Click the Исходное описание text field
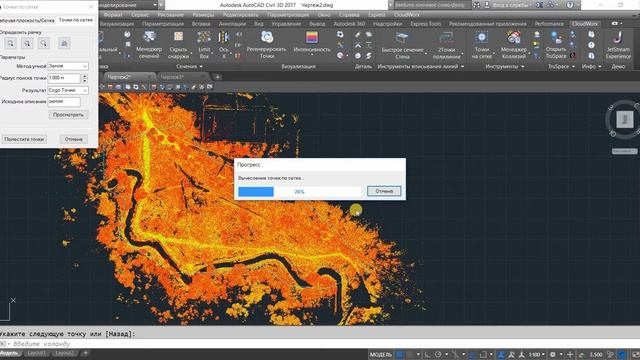 [64, 101]
